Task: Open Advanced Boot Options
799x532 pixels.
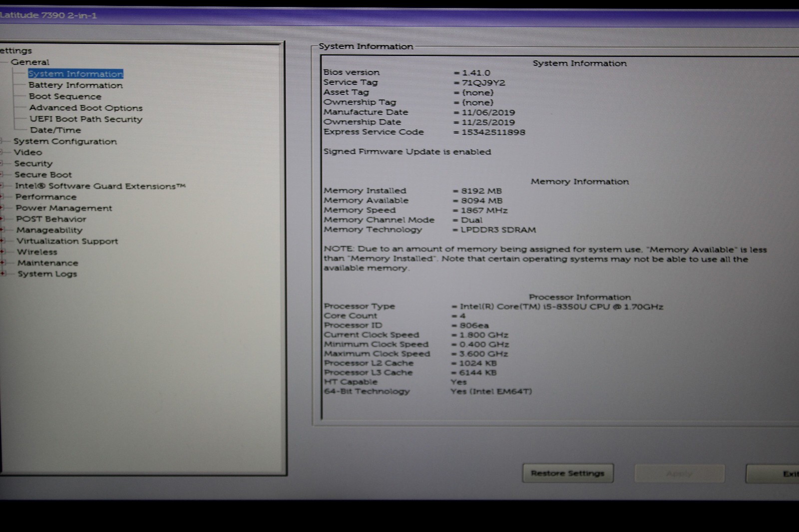Action: click(86, 108)
